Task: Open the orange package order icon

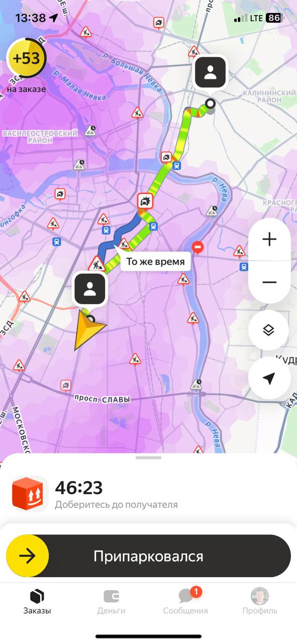Action: [29, 494]
